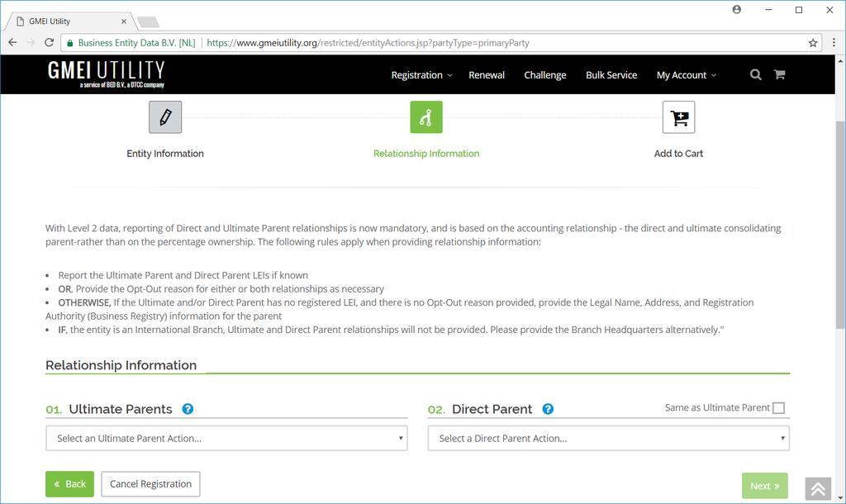Click the green padlock site security icon
This screenshot has height=504, width=846.
(x=69, y=43)
